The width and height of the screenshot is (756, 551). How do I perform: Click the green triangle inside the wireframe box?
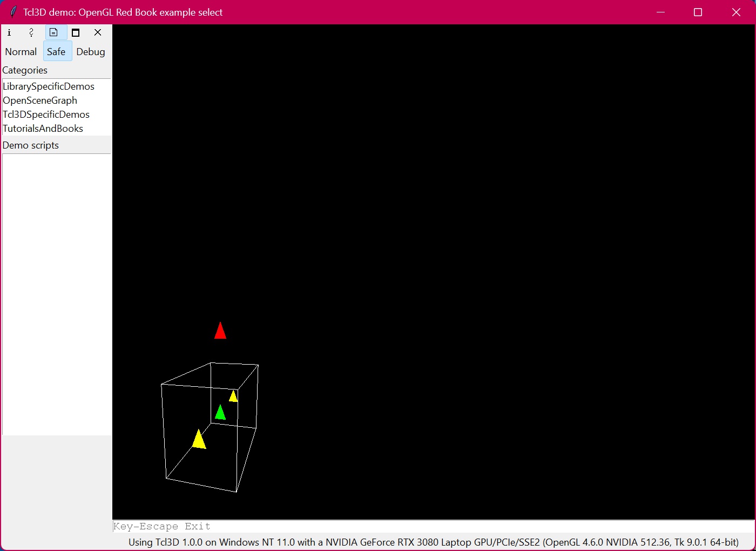pyautogui.click(x=220, y=413)
